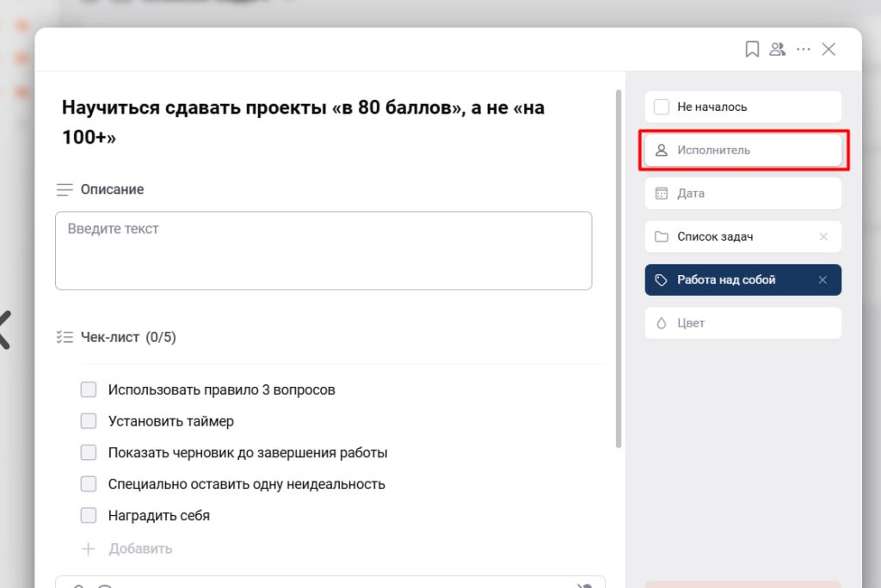Viewport: 881px width, 588px height.
Task: Toggle the «Не началось» status checkbox
Action: click(x=662, y=107)
